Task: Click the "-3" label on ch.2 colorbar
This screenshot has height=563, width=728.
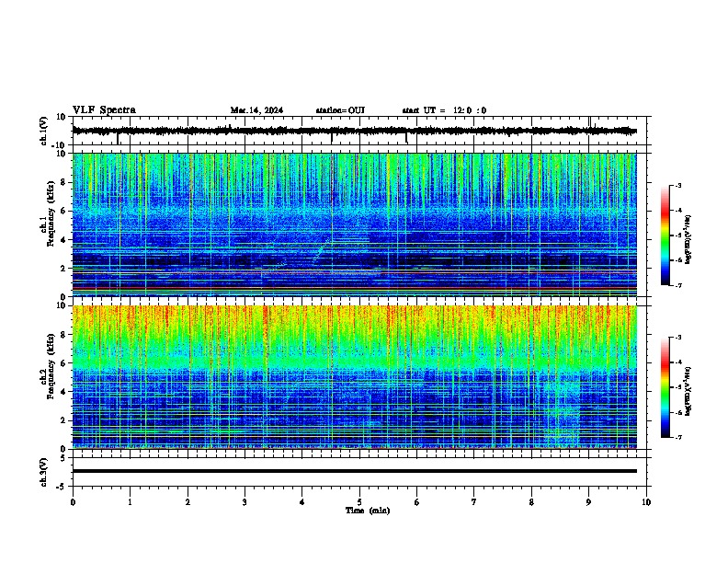Action: (677, 338)
